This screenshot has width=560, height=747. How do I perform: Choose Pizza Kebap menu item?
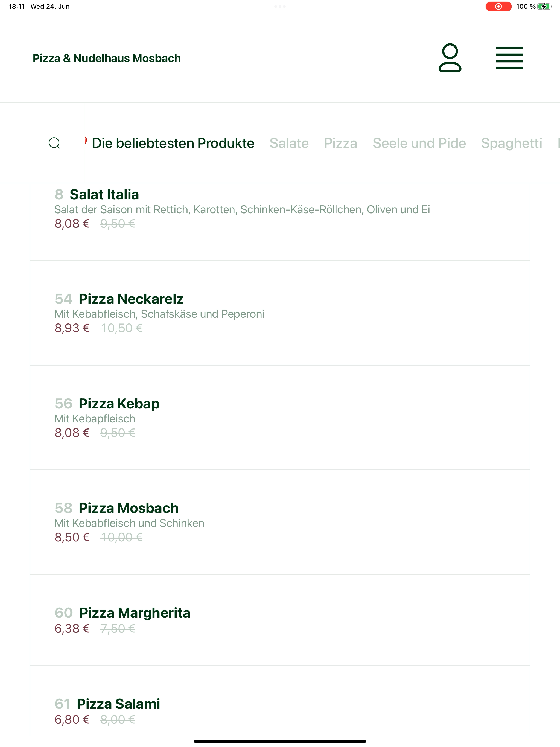(280, 418)
